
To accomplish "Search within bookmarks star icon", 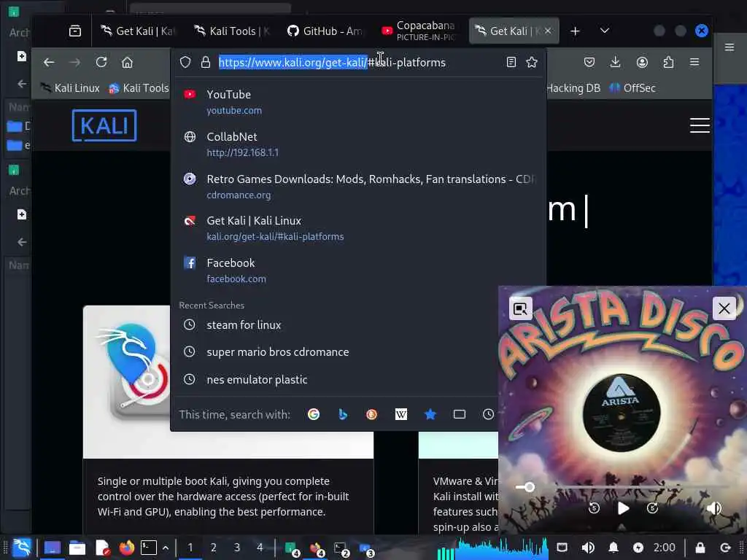I will pos(430,414).
